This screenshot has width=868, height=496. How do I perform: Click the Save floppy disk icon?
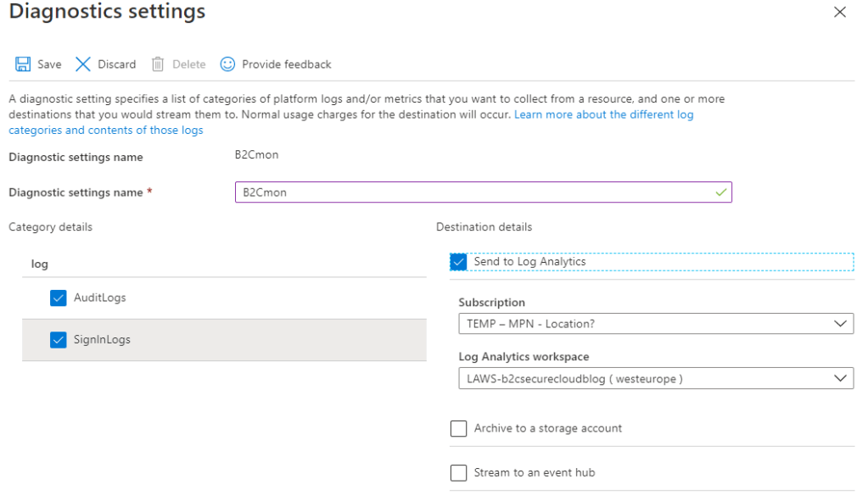click(x=23, y=64)
